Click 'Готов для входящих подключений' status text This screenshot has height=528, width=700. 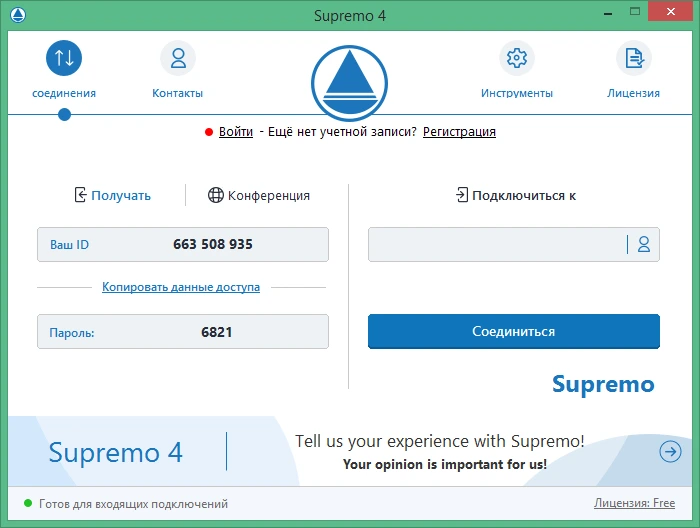pos(133,504)
